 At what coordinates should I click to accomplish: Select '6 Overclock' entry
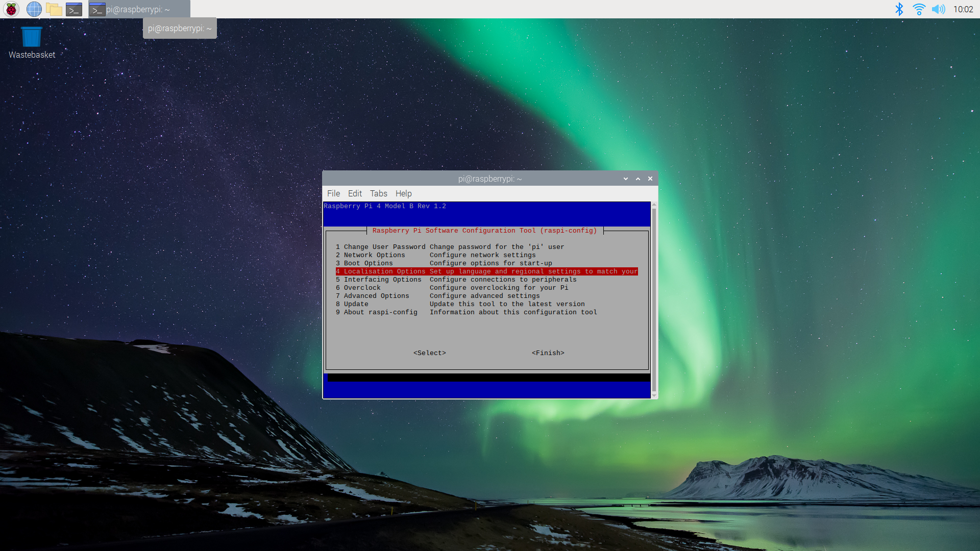click(x=486, y=288)
